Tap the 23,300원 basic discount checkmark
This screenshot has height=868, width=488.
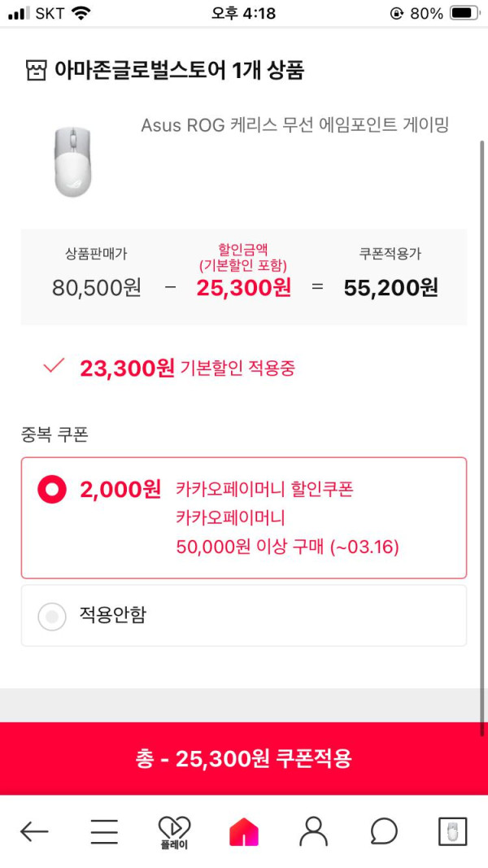pyautogui.click(x=54, y=367)
